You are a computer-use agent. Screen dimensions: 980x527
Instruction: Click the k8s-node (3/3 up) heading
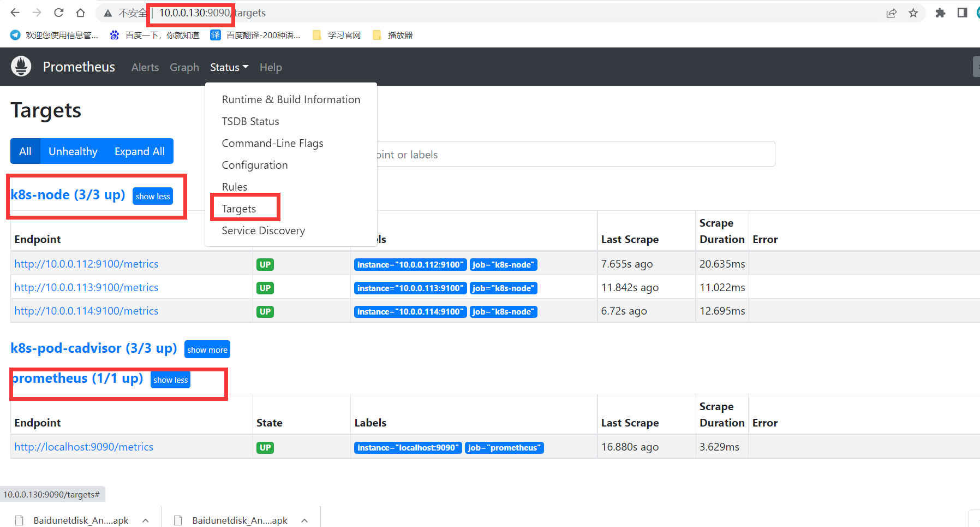click(68, 195)
